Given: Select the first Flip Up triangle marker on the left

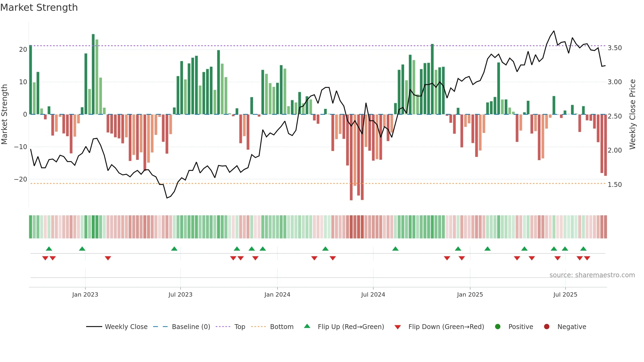Looking at the screenshot, I should (x=49, y=249).
